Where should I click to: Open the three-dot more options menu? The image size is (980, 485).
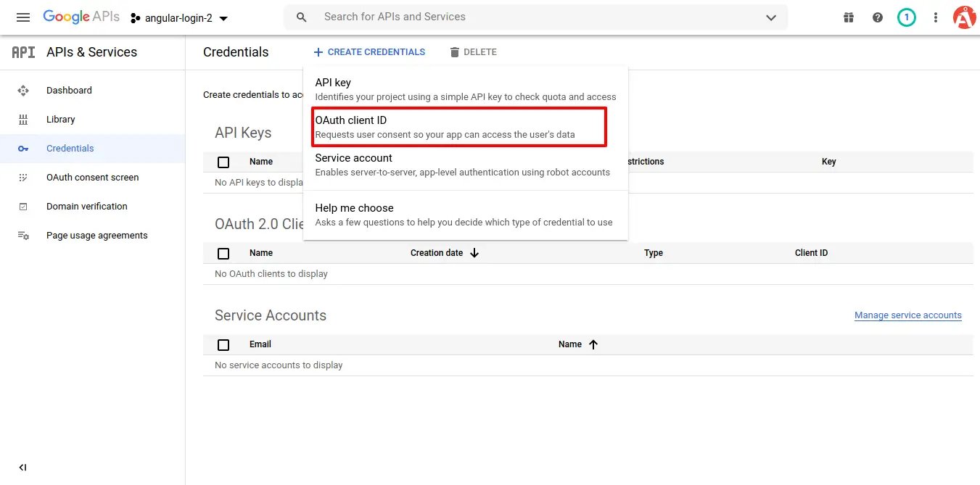pos(936,17)
